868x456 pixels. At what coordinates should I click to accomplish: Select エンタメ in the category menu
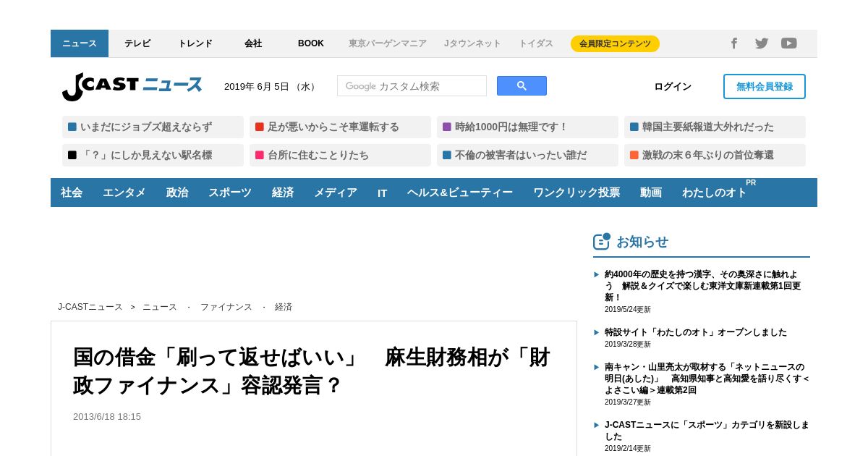pyautogui.click(x=124, y=193)
